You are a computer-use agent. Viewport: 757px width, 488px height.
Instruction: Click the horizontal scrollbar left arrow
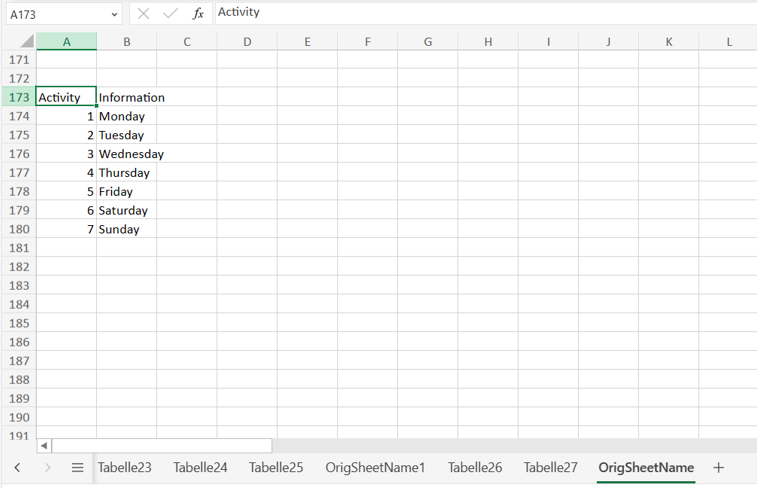pyautogui.click(x=44, y=446)
